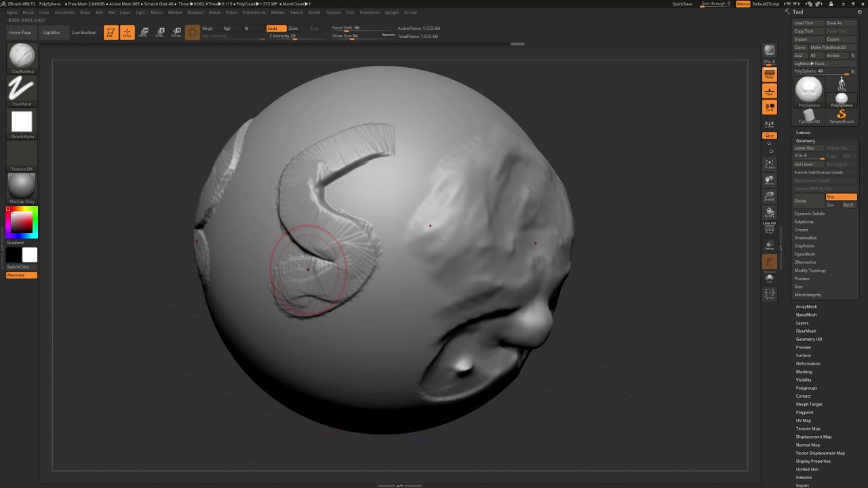Click Make PolyMesh3D button
The width and height of the screenshot is (868, 488).
pos(833,47)
